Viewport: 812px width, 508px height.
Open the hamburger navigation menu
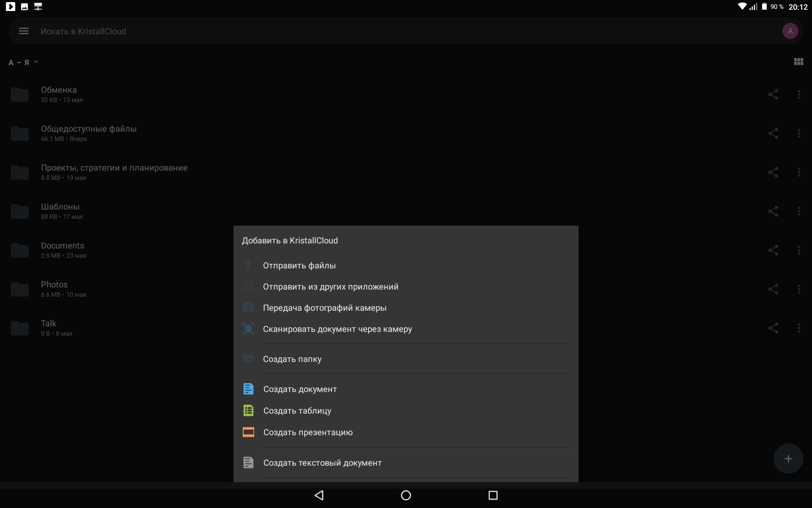[24, 31]
